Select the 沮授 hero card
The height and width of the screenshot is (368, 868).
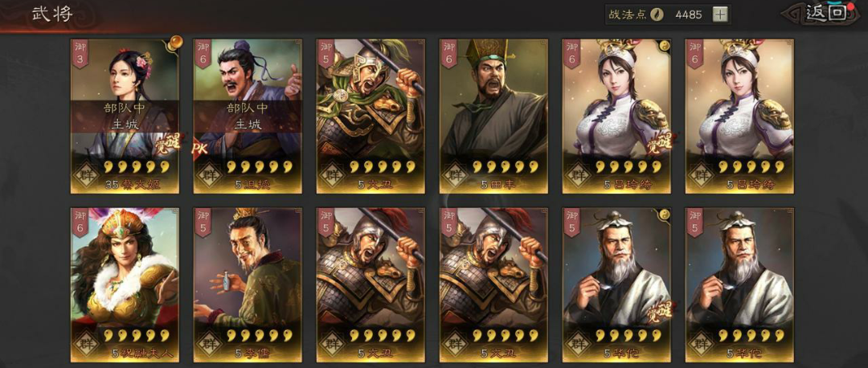(x=248, y=117)
